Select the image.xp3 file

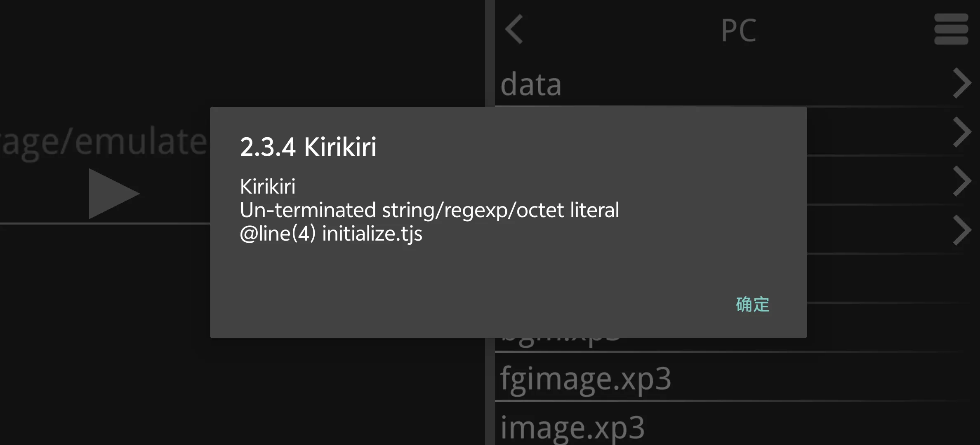tap(572, 428)
